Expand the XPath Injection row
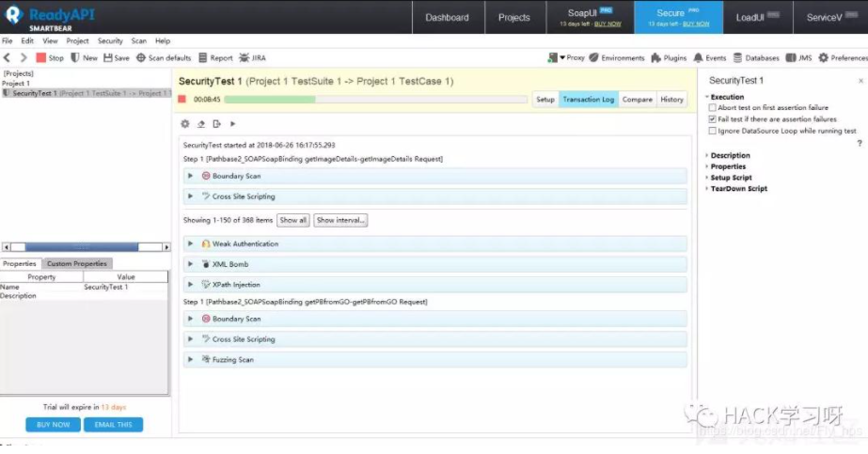 pos(190,284)
